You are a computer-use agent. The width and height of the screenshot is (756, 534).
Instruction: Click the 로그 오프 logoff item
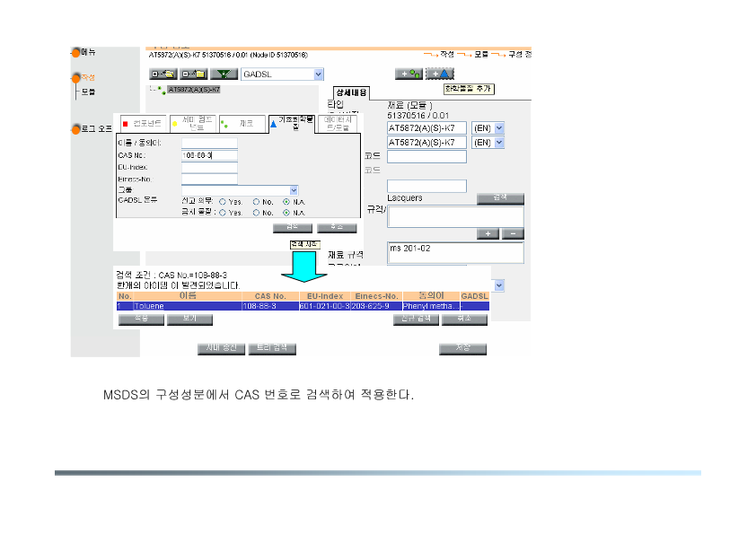pos(96,128)
